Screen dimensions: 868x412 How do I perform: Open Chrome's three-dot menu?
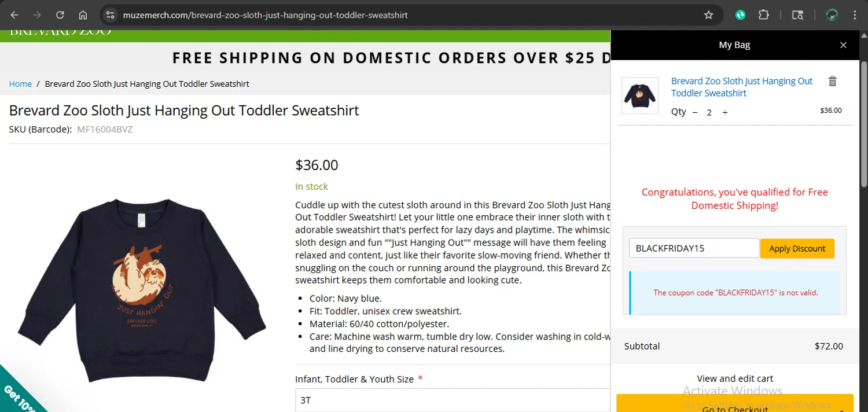(x=855, y=15)
